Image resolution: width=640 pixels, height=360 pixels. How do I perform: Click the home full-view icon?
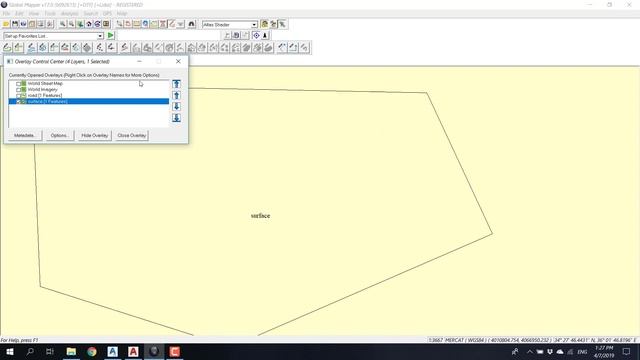(x=89, y=24)
